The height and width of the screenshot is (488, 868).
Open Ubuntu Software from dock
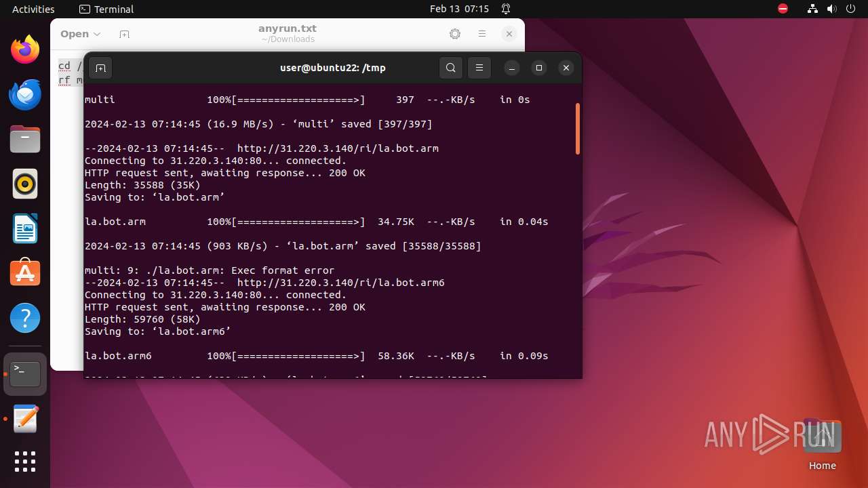click(25, 273)
